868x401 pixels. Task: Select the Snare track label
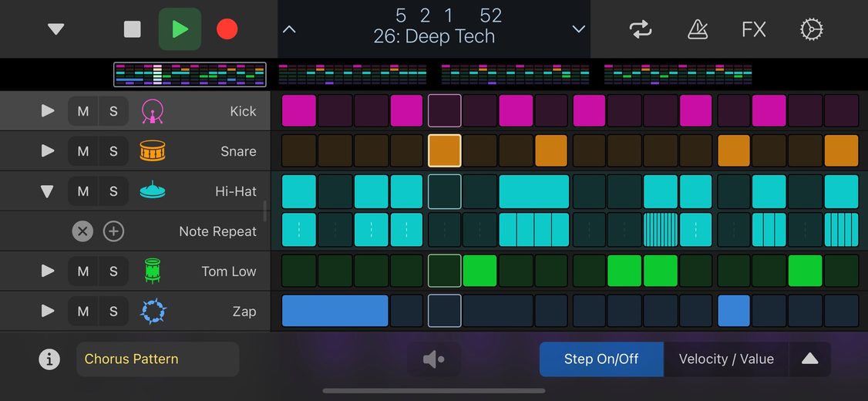239,151
